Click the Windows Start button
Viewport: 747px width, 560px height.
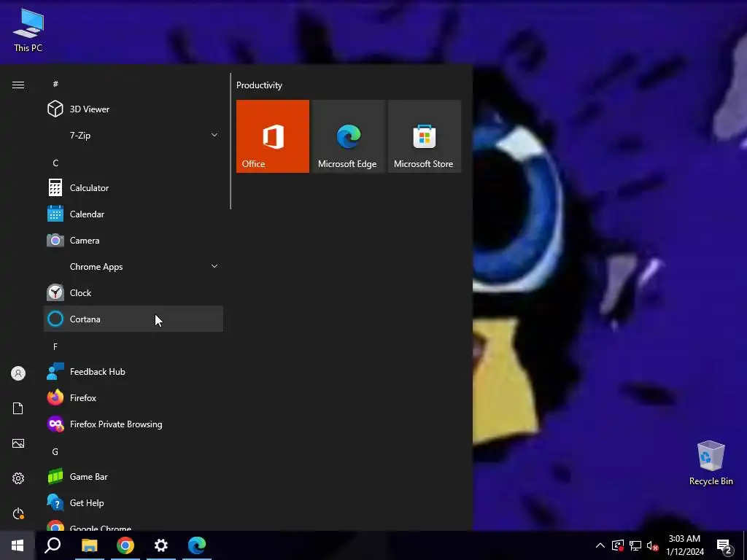click(x=18, y=545)
